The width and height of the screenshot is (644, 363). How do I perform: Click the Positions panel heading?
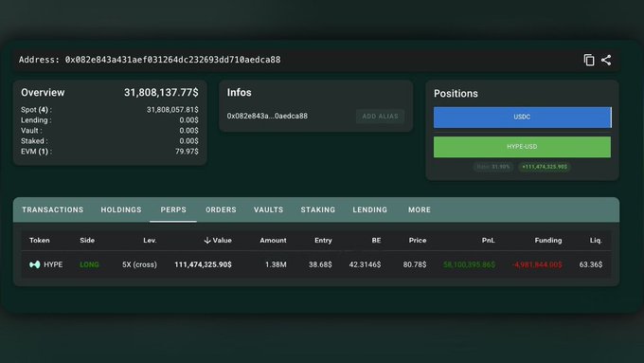456,94
